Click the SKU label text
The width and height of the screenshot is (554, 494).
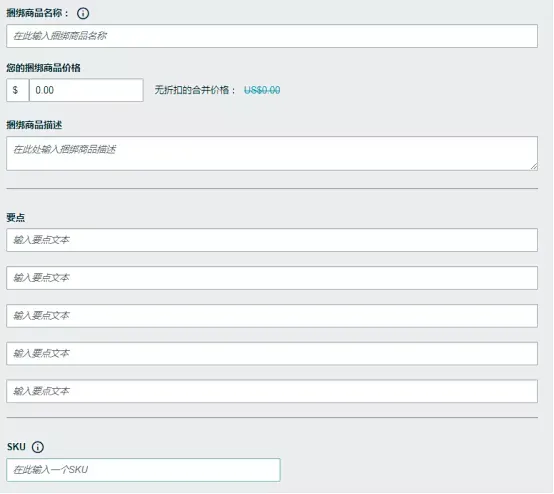(16, 447)
